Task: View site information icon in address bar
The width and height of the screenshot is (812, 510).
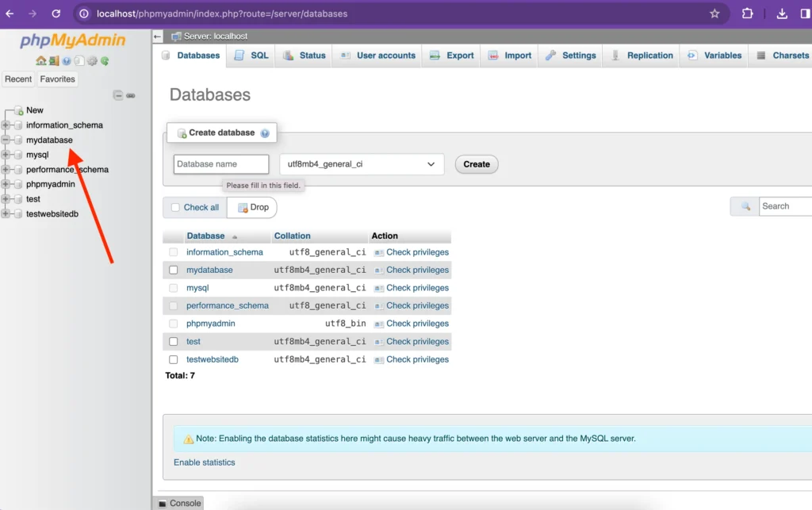Action: coord(84,13)
